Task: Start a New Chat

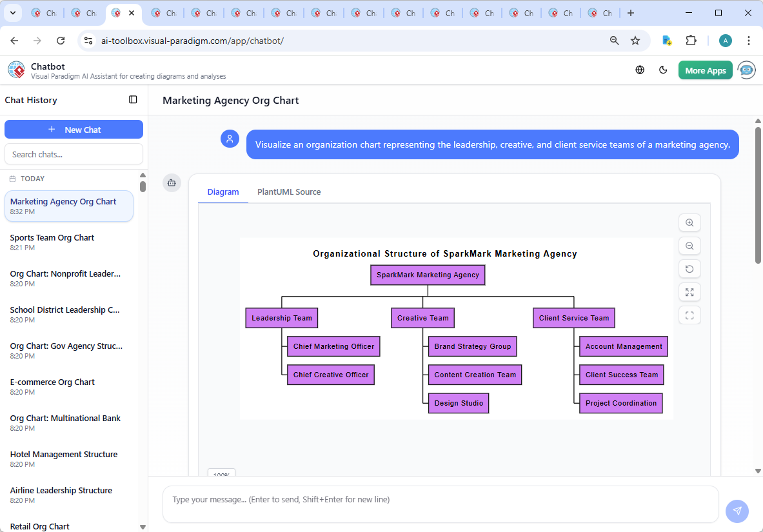Action: pos(74,130)
